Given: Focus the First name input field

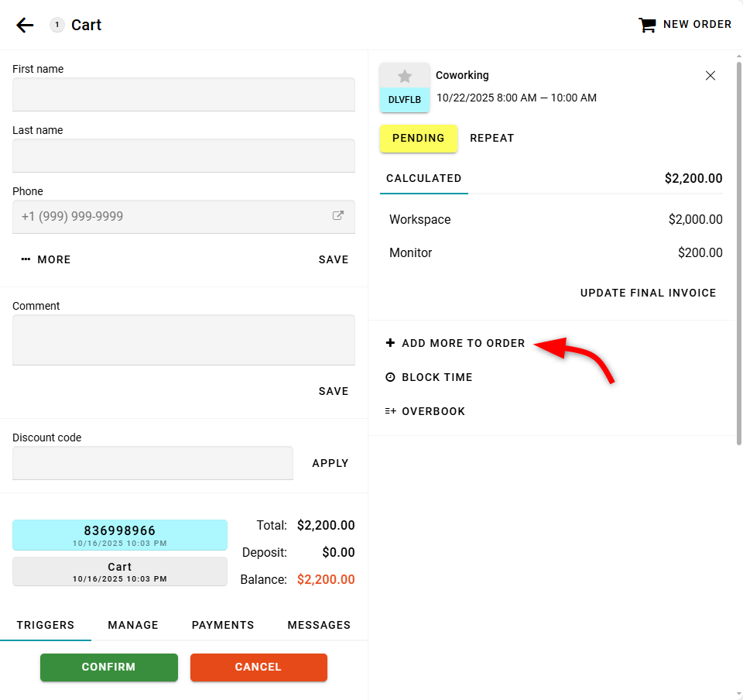Looking at the screenshot, I should click(x=183, y=94).
